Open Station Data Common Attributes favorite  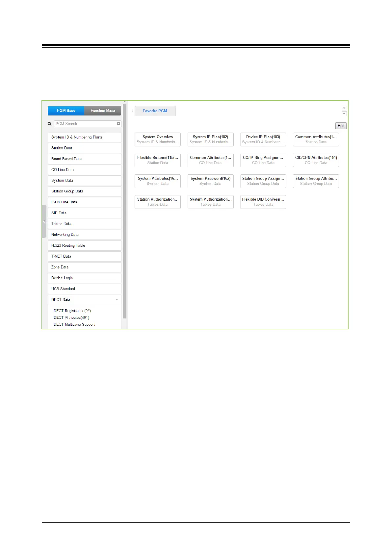(316, 139)
